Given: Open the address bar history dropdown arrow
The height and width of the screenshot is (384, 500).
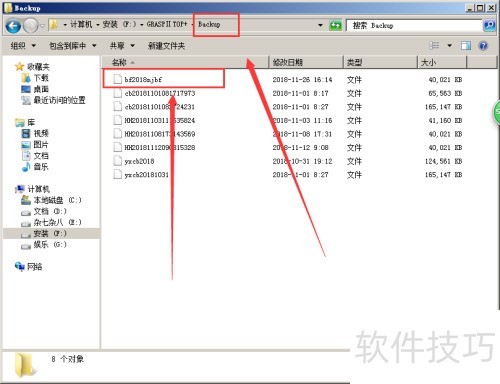Looking at the screenshot, I should click(x=320, y=25).
